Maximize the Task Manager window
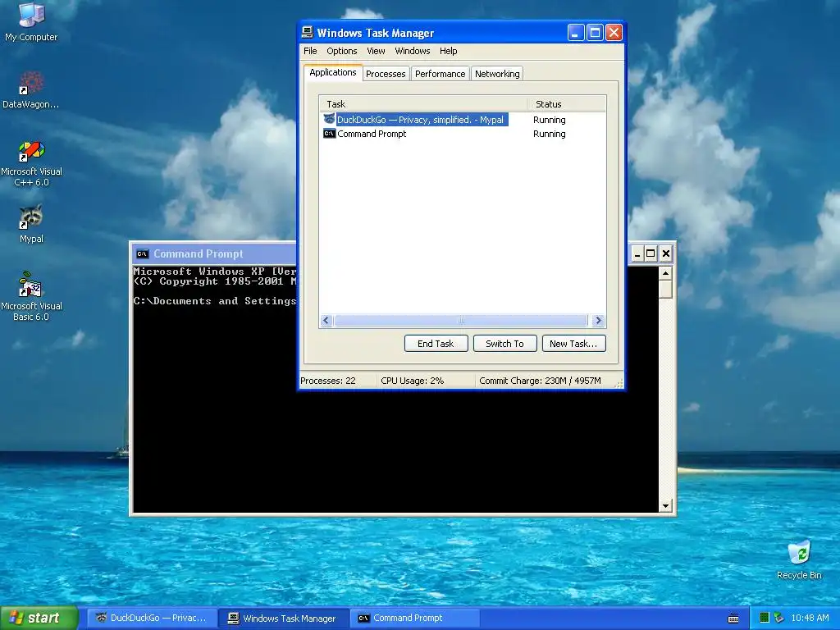 point(595,33)
